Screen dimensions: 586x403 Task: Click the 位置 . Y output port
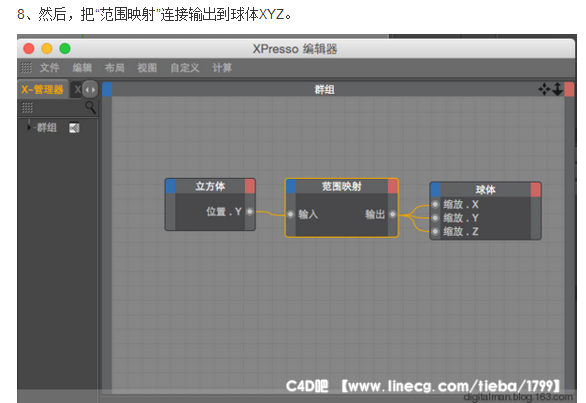click(250, 212)
